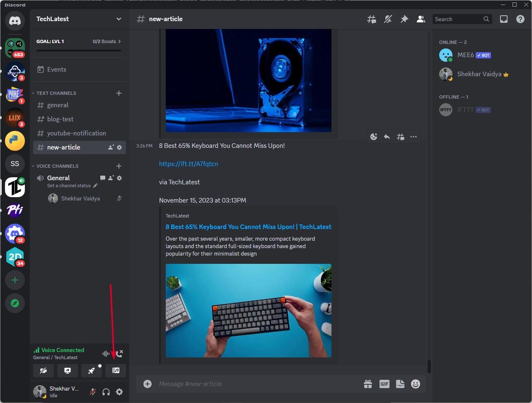Open the Help icon
The image size is (532, 403).
(x=520, y=19)
